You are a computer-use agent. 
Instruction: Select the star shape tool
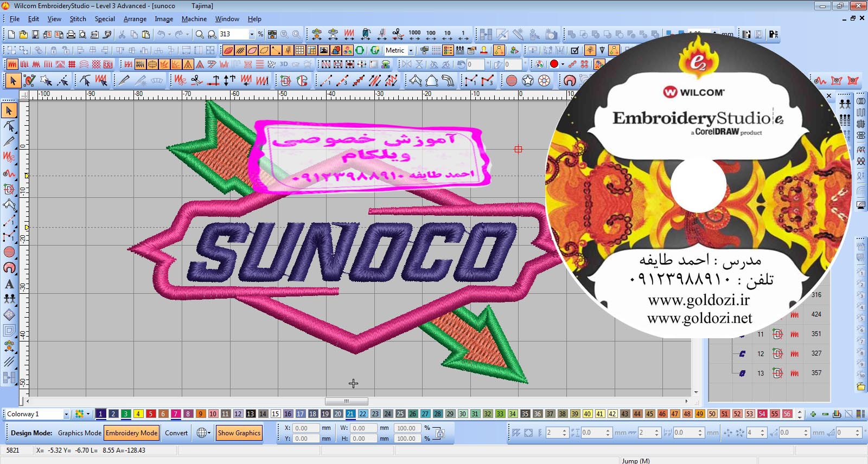(x=528, y=81)
